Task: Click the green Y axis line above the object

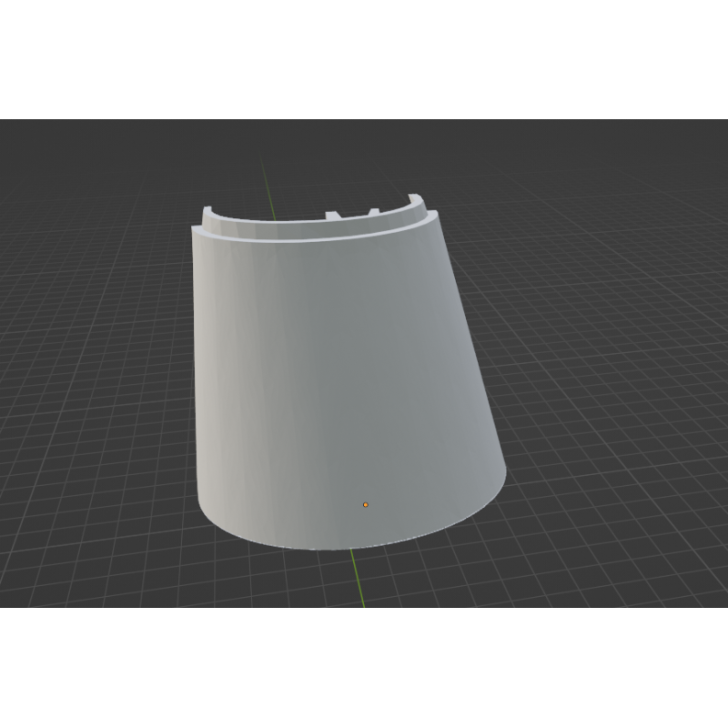Action: [x=264, y=182]
